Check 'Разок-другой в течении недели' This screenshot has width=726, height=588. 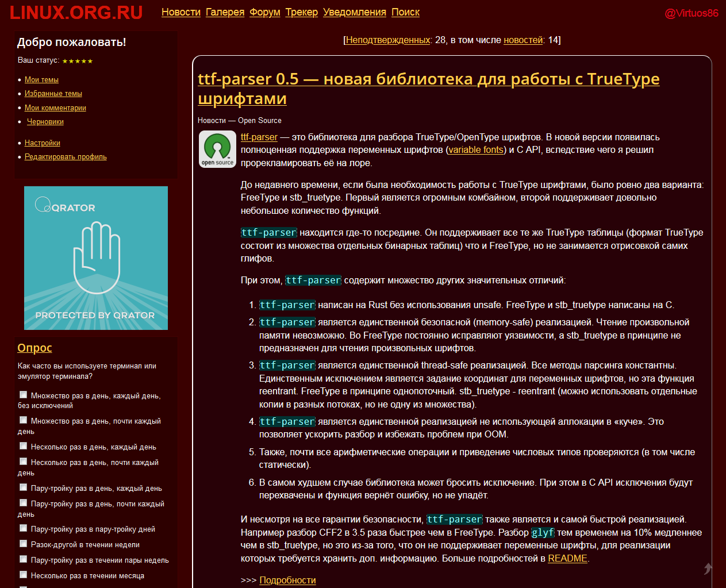coord(24,544)
